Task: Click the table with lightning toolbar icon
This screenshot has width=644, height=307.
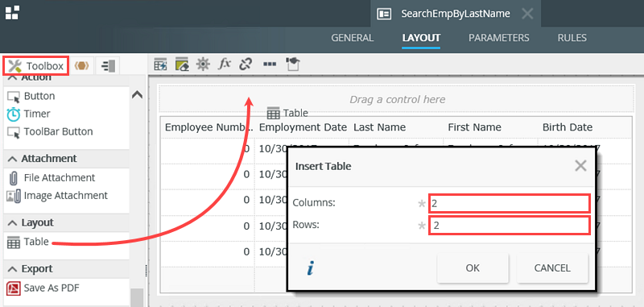Action: click(x=160, y=64)
